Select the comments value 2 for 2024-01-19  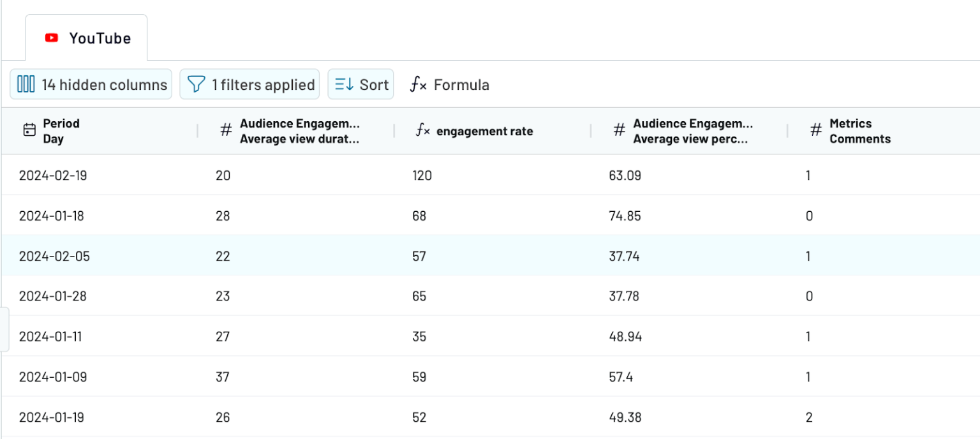[809, 417]
